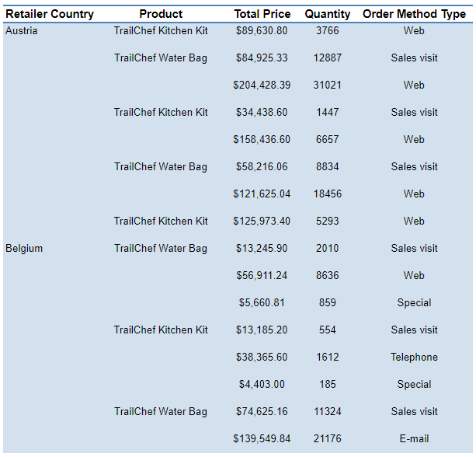Click the Order Method Type header
Screen dimensions: 476x457
414,14
